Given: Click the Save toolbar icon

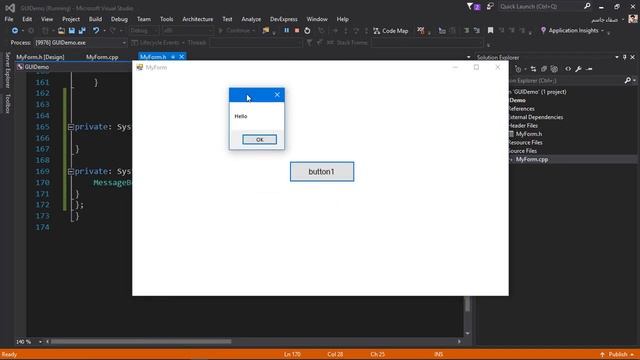Looking at the screenshot, I should pos(72,31).
